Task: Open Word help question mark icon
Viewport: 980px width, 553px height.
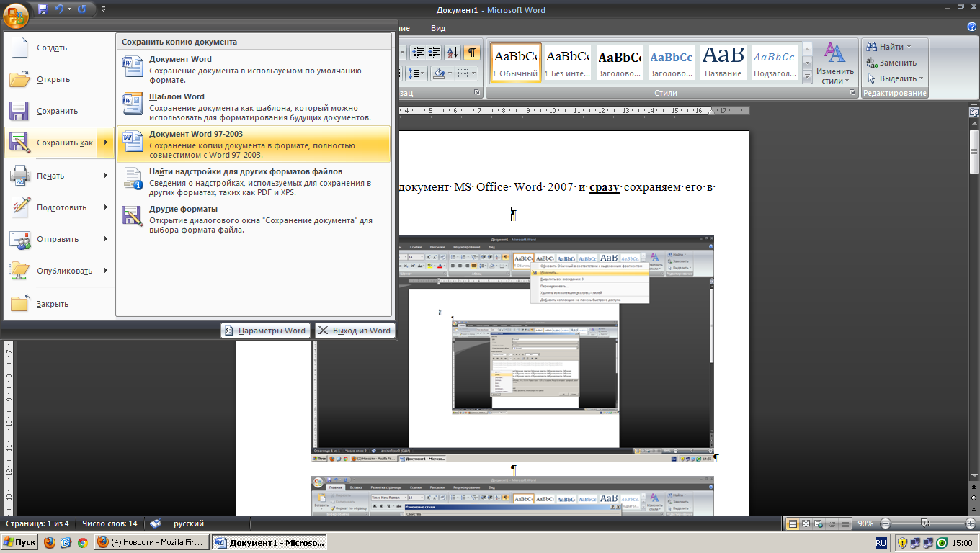Action: coord(971,27)
